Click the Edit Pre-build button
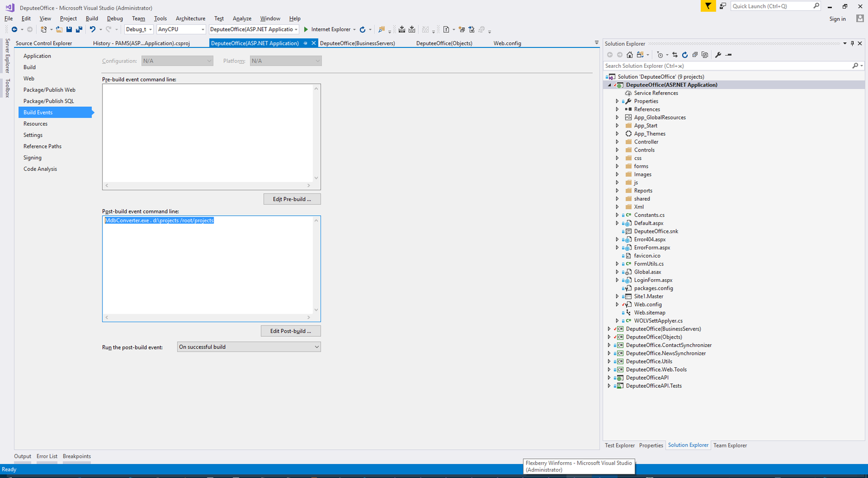868x478 pixels. click(292, 199)
